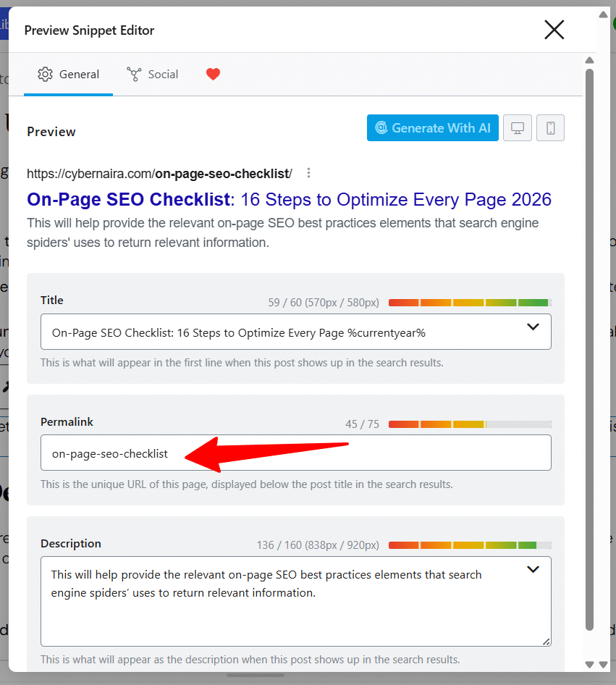The width and height of the screenshot is (616, 685).
Task: Click the preview meta description text
Action: coord(282,232)
